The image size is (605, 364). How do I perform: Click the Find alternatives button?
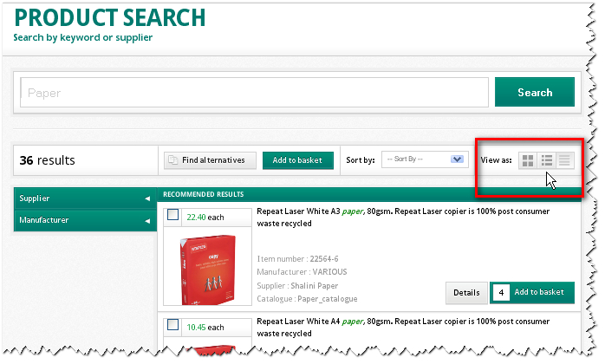click(211, 160)
